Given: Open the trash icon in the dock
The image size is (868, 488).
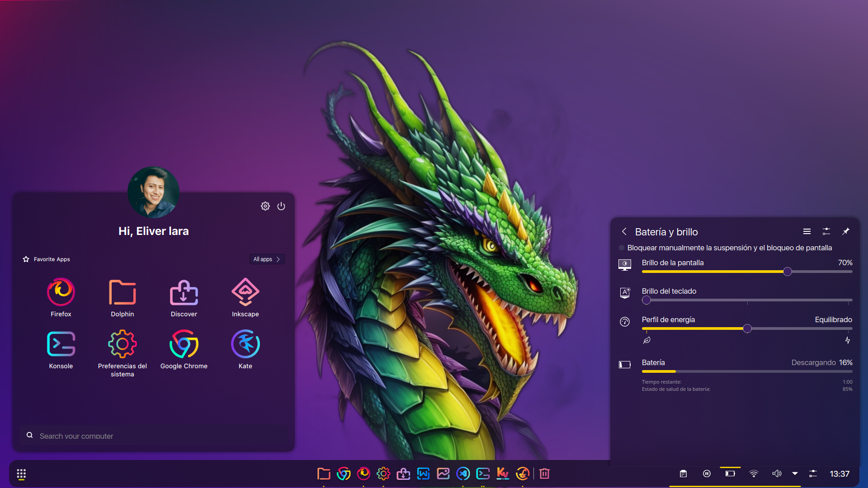Looking at the screenshot, I should click(544, 474).
